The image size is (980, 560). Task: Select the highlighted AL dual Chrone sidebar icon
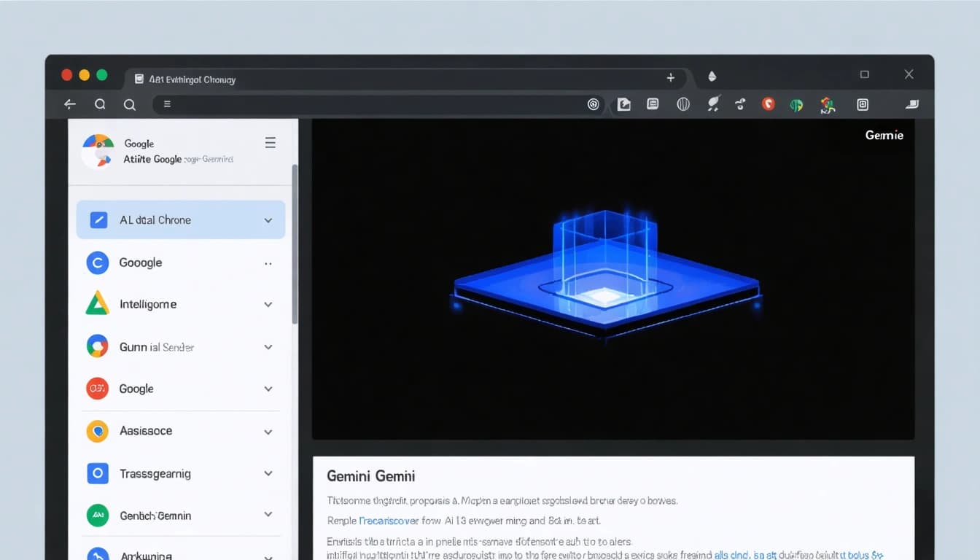tap(97, 219)
